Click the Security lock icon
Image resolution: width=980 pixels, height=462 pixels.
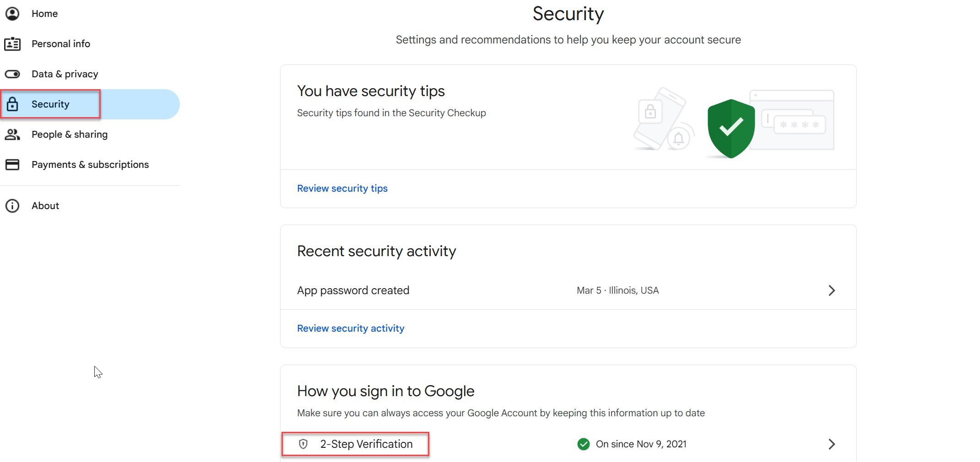coord(12,104)
